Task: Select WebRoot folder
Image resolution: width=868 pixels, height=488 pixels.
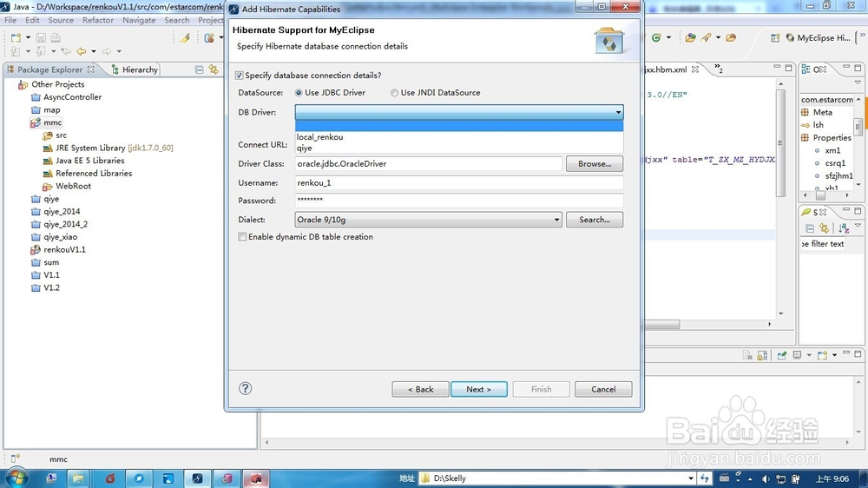Action: (x=67, y=186)
